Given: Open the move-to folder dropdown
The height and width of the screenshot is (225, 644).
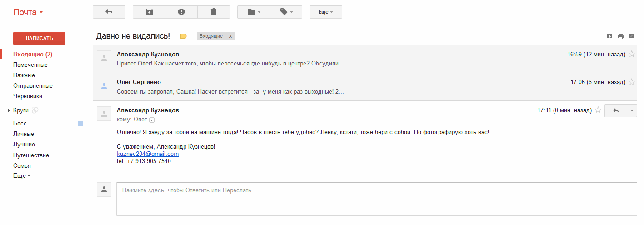Looking at the screenshot, I should tap(254, 12).
